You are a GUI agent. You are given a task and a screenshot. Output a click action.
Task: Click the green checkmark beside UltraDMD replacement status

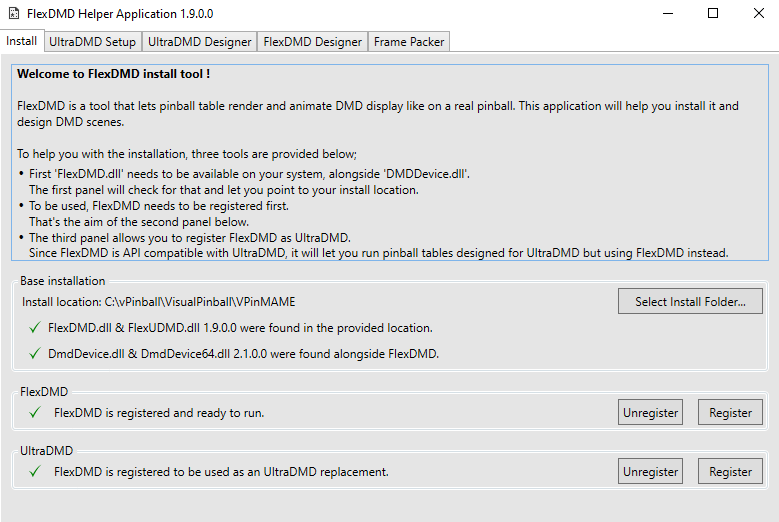pyautogui.click(x=35, y=471)
